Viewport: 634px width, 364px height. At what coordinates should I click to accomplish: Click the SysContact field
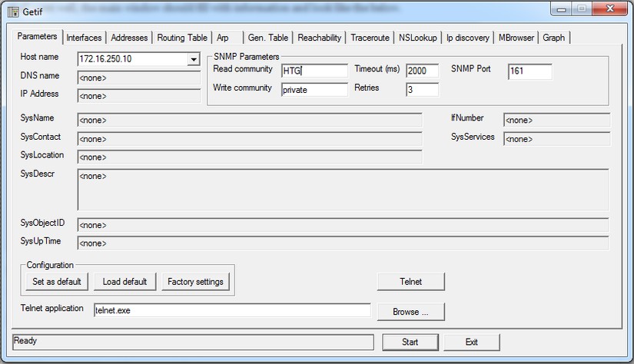(x=250, y=139)
